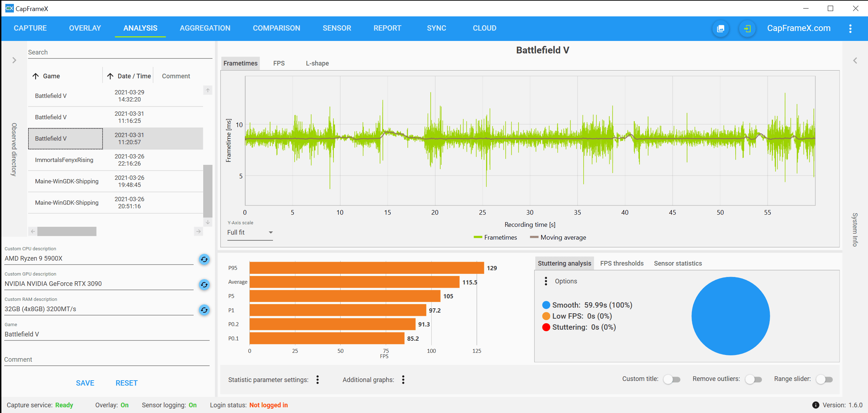Viewport: 868px width, 413px height.
Task: Refresh the custom RAM description
Action: [x=204, y=310]
